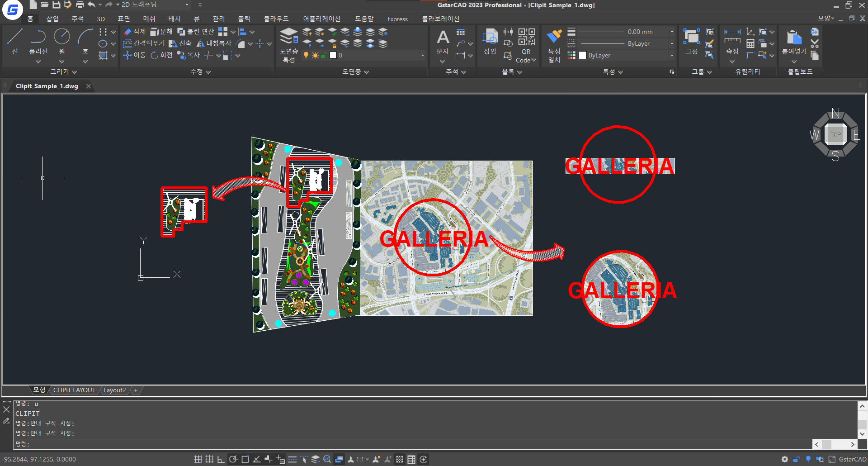The image size is (868, 466).
Task: Click the Hatch tool icon in 그리기 panel
Action: pyautogui.click(x=103, y=55)
